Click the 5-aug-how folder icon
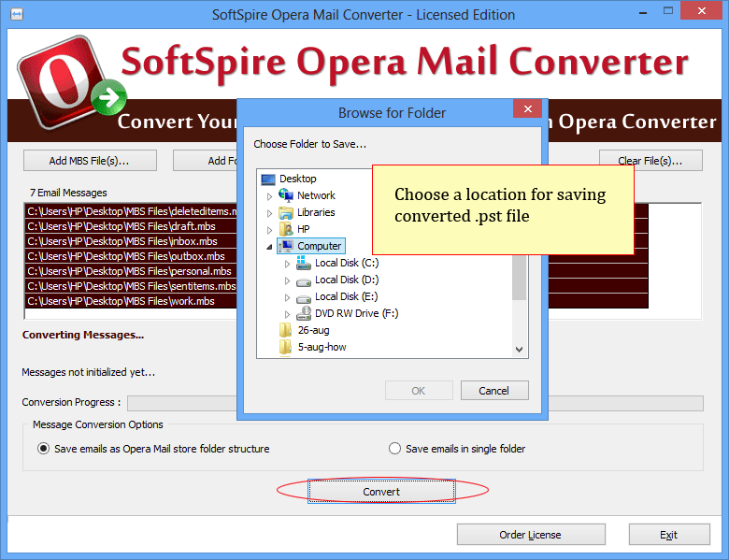The width and height of the screenshot is (729, 560). (x=285, y=347)
